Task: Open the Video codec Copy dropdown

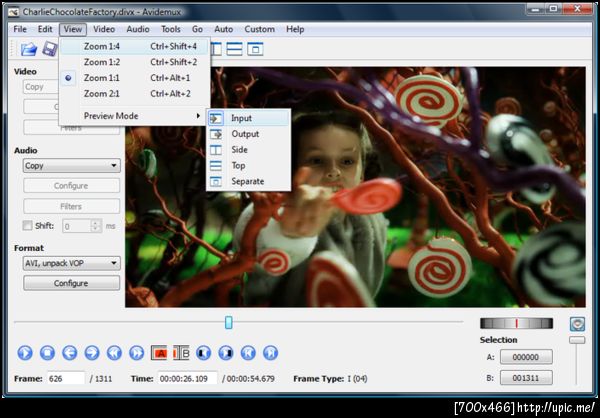Action: (x=41, y=87)
